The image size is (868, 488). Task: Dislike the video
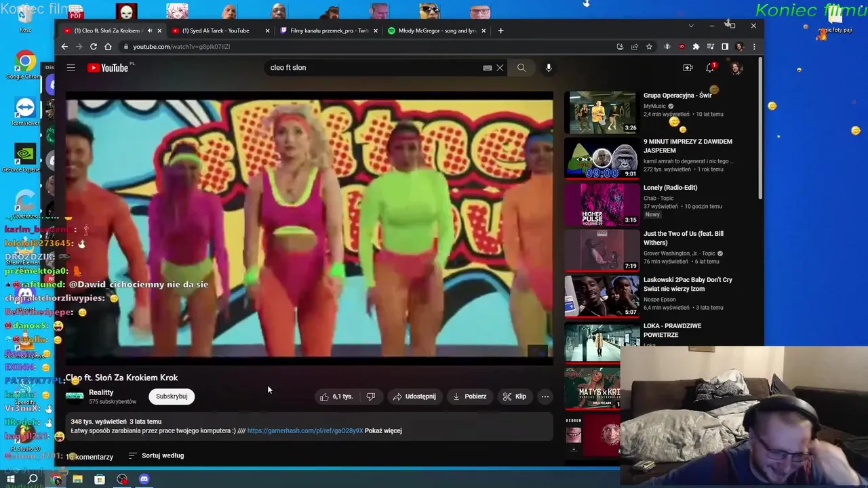pos(370,396)
